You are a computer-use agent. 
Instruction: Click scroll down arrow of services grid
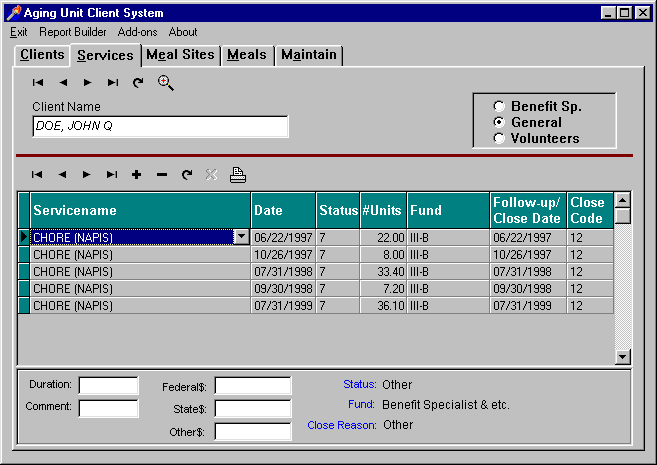622,357
